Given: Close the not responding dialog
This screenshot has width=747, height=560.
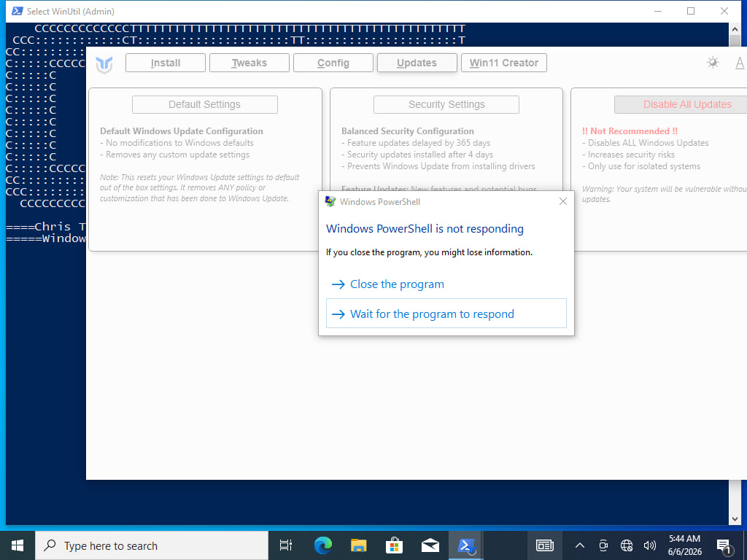Looking at the screenshot, I should pos(562,201).
